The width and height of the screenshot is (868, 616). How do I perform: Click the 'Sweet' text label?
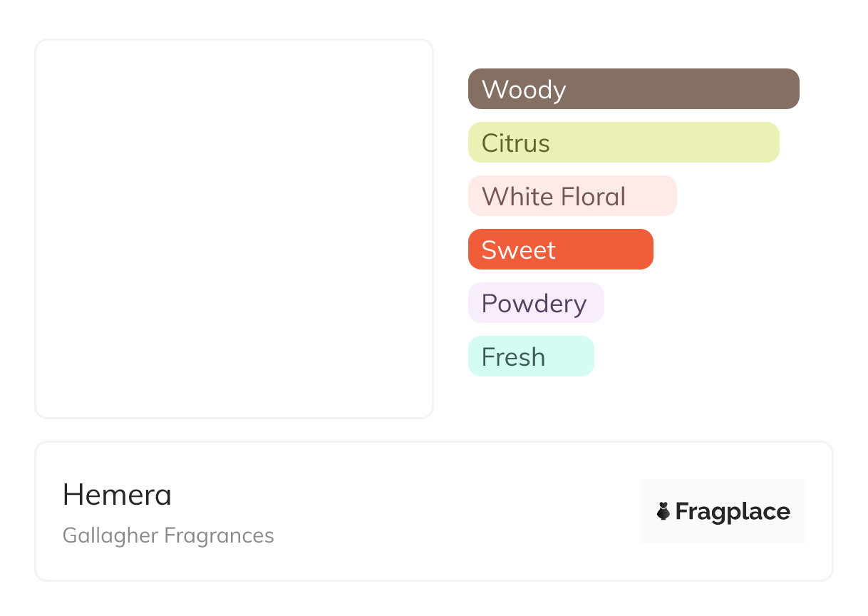519,250
